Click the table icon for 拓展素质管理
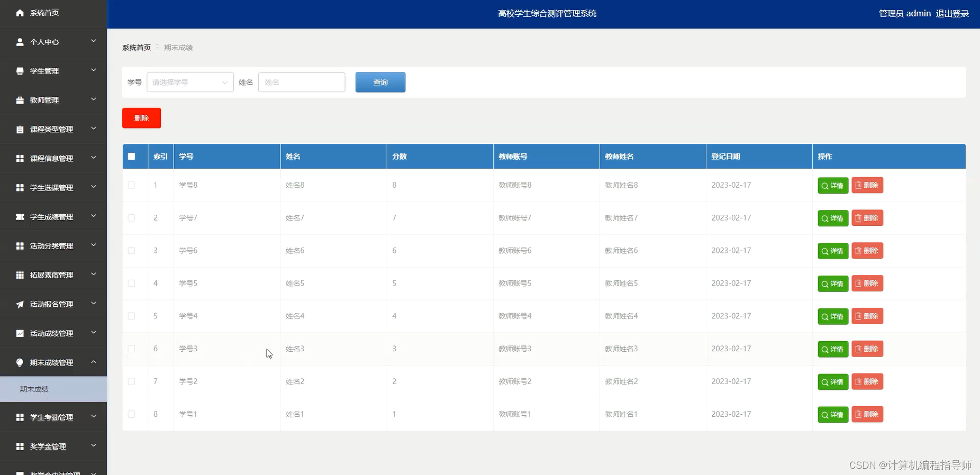980x475 pixels. [20, 275]
